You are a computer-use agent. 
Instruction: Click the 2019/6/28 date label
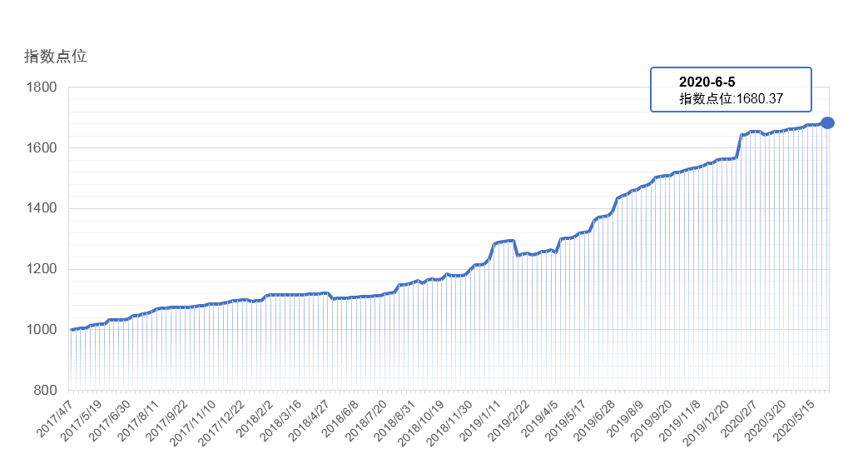tap(593, 420)
